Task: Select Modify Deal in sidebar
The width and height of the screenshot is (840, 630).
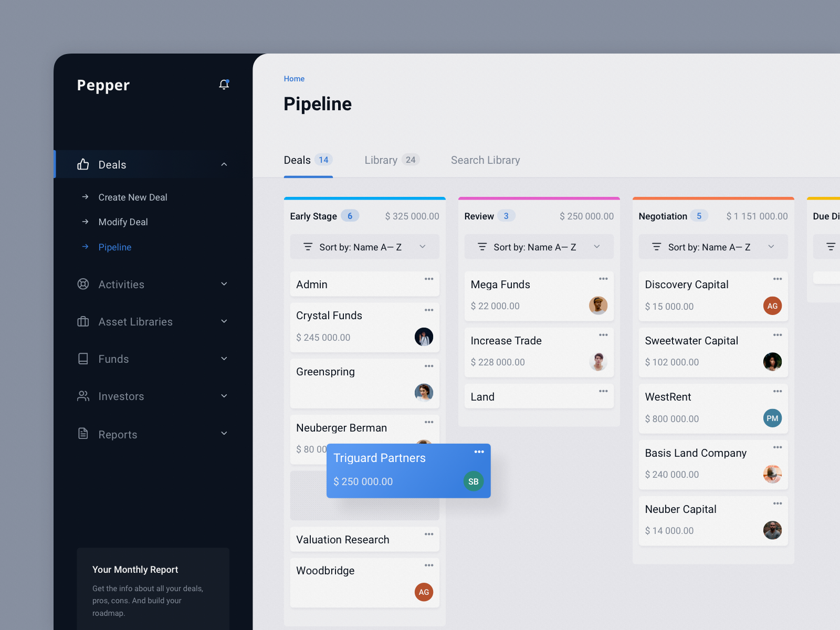Action: [x=123, y=222]
